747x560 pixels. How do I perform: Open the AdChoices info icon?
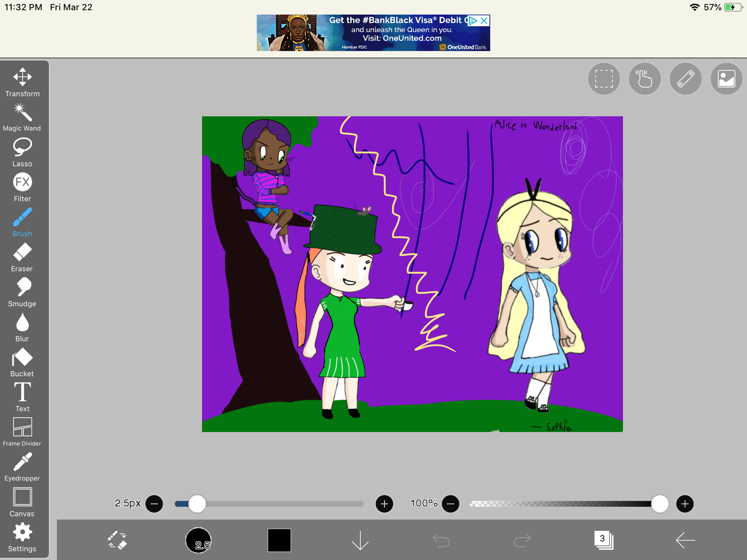click(473, 21)
